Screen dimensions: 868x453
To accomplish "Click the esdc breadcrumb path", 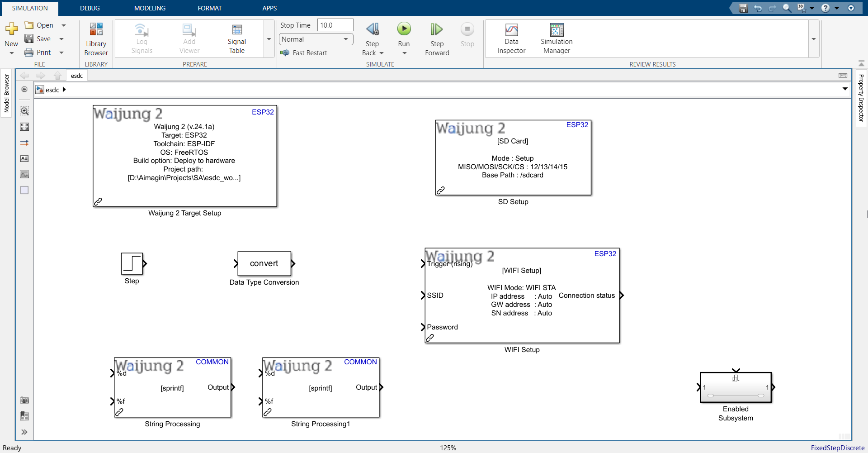I will click(x=52, y=90).
